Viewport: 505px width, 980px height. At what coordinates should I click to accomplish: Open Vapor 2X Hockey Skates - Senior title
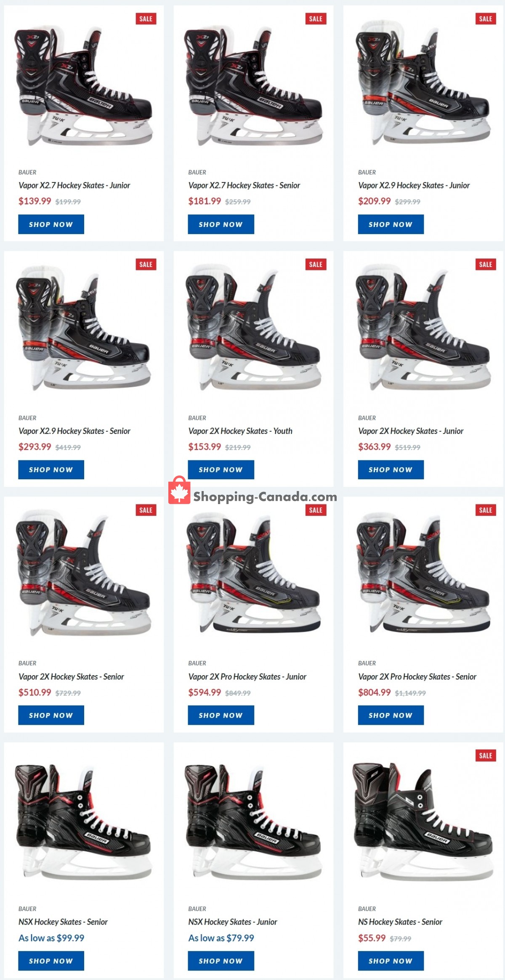(71, 676)
